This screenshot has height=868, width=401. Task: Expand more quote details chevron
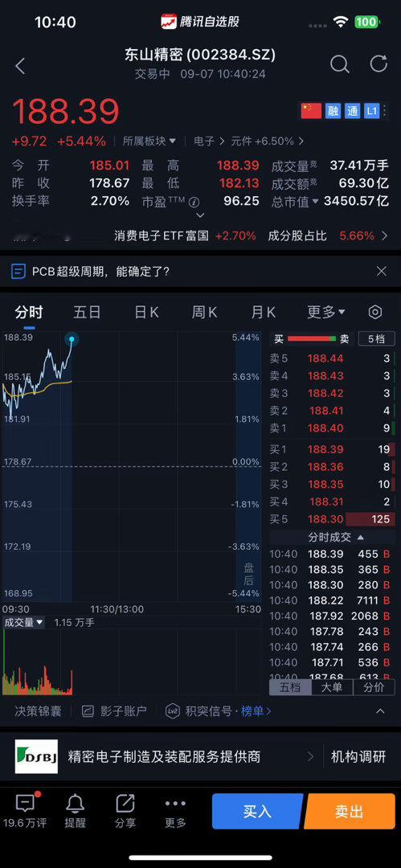[201, 215]
